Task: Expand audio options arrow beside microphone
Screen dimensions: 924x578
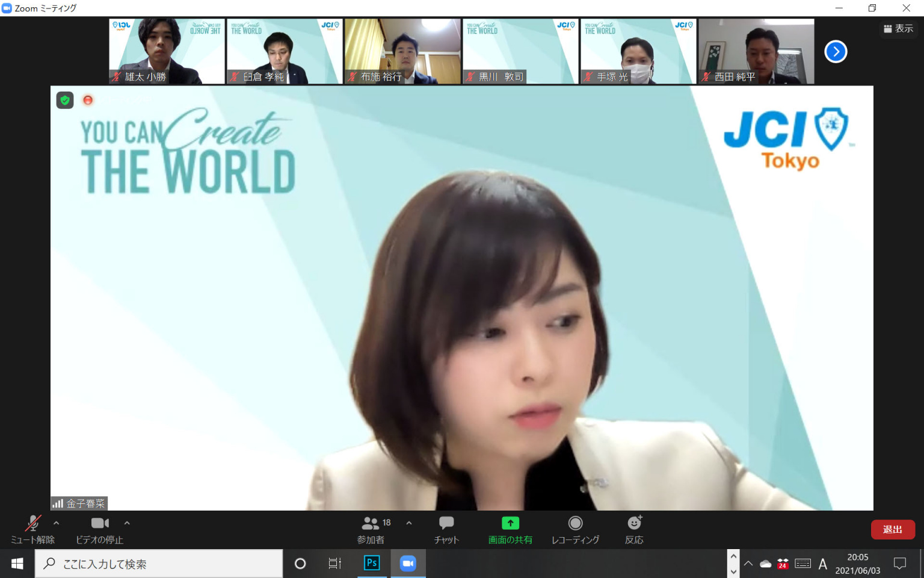Action: [x=57, y=523]
